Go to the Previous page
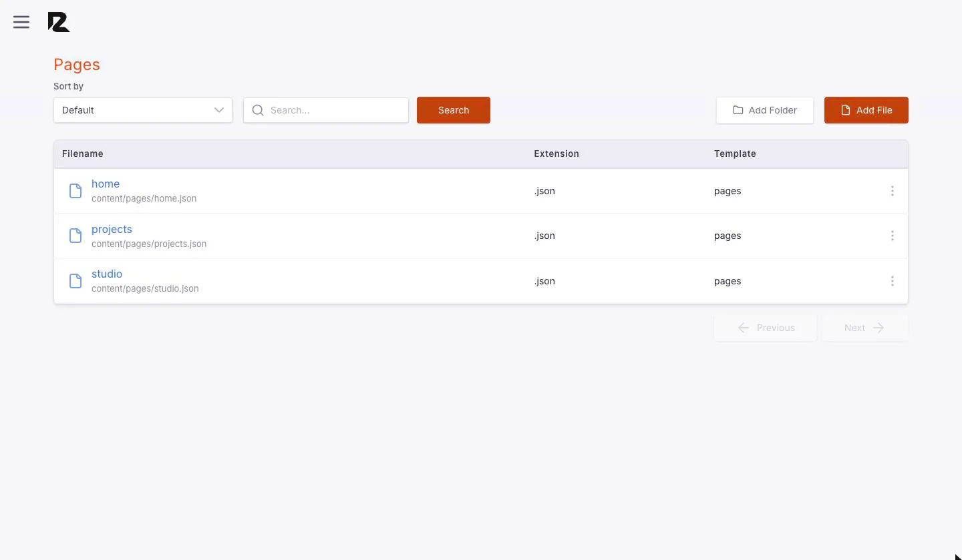 (x=765, y=328)
